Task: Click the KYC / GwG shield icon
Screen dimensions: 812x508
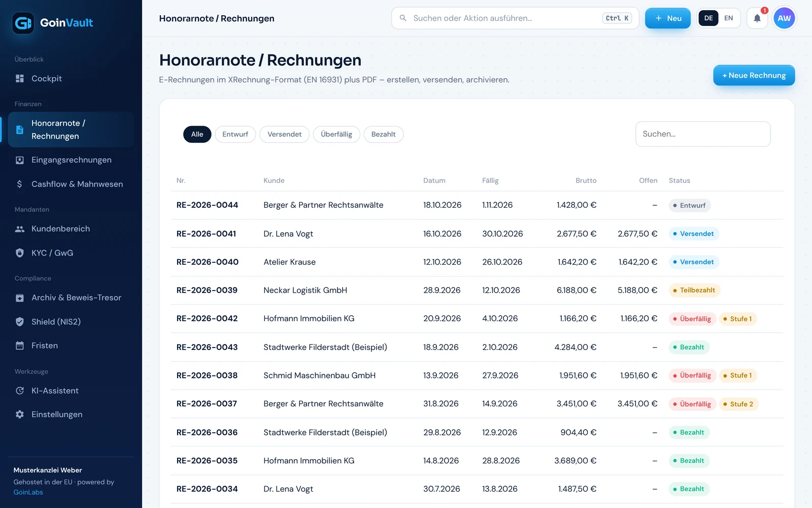Action: point(20,253)
